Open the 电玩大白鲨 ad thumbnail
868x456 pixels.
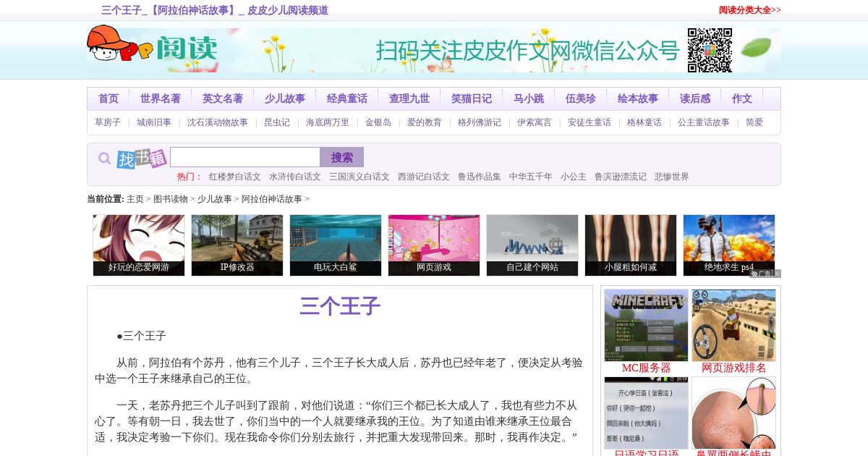336,245
